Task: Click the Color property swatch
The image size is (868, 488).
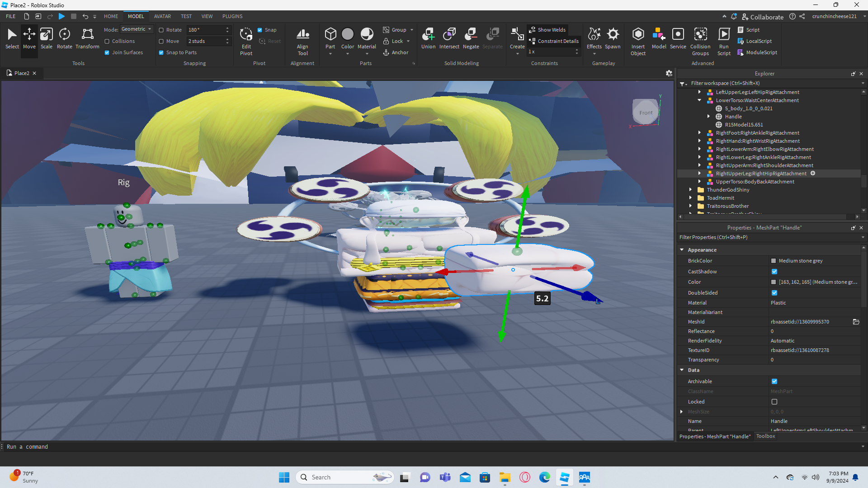Action: pos(774,282)
